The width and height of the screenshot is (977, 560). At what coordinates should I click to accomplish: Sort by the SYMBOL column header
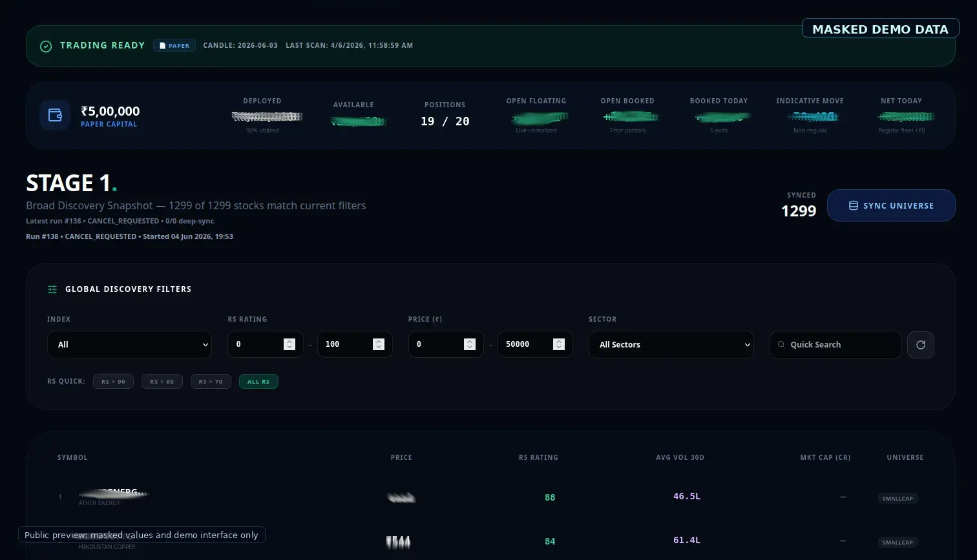[72, 457]
